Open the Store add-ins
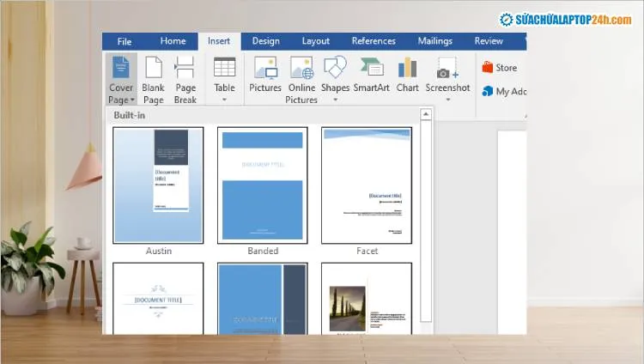 click(500, 67)
